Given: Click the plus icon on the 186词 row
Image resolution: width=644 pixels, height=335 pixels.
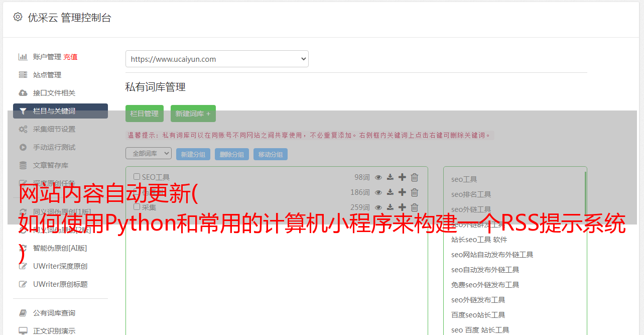Looking at the screenshot, I should (x=402, y=192).
